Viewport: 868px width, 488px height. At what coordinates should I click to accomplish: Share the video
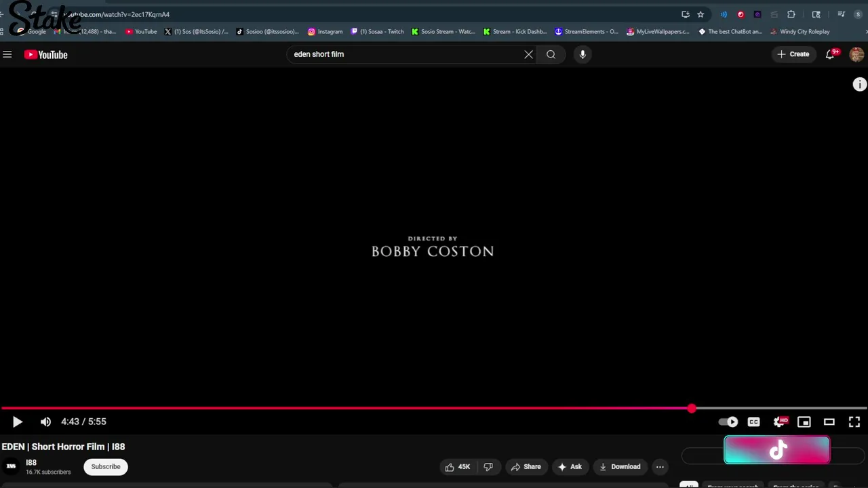(526, 466)
